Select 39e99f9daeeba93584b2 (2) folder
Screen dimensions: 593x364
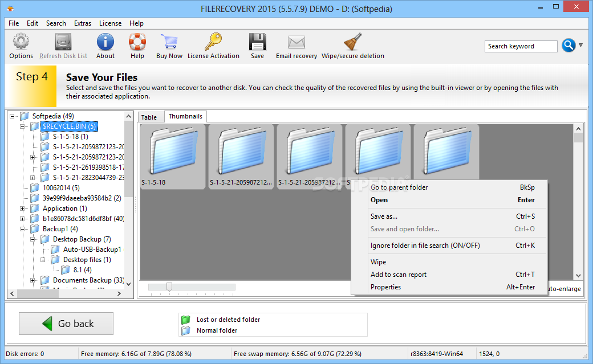[82, 198]
